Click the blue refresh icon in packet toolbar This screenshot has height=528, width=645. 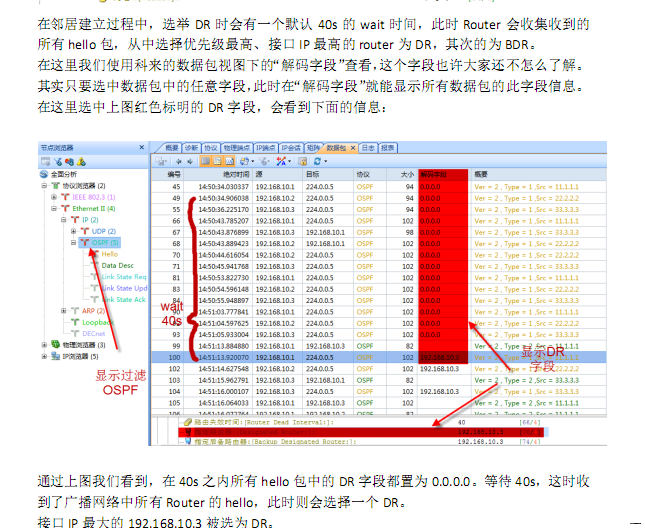tap(317, 161)
